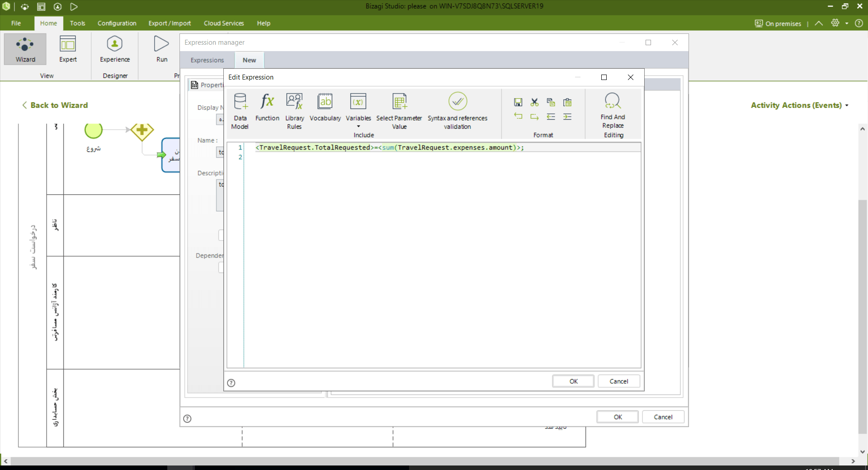Click the Experience icon in quick access bar

coord(57,6)
